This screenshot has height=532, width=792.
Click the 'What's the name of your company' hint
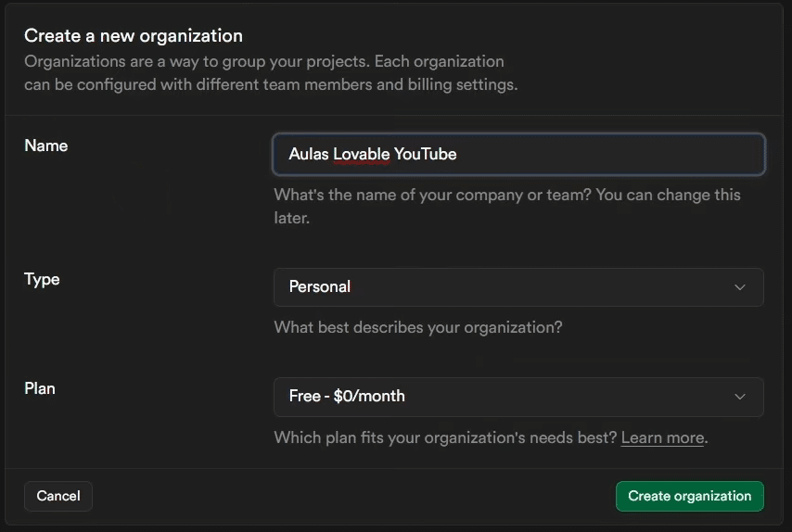(x=507, y=207)
